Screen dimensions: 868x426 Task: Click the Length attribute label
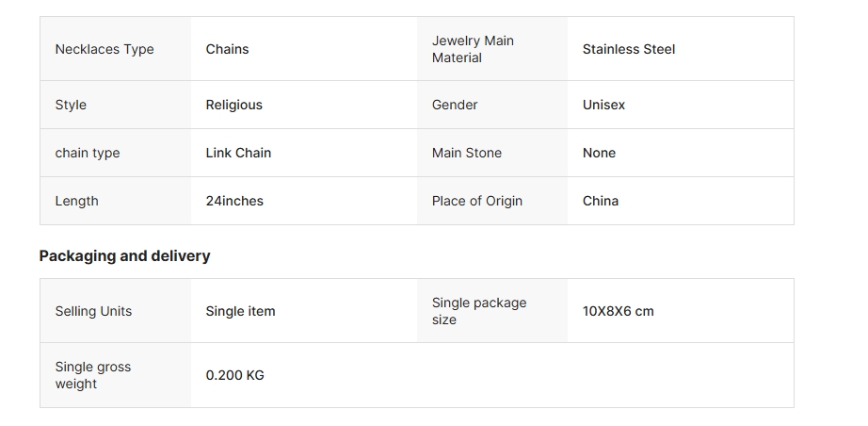pyautogui.click(x=76, y=201)
